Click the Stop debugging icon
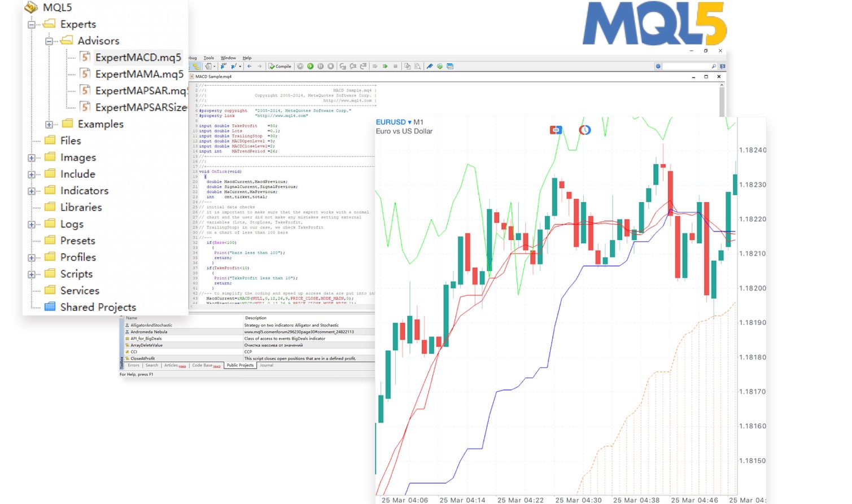Image resolution: width=852 pixels, height=504 pixels. pyautogui.click(x=330, y=67)
